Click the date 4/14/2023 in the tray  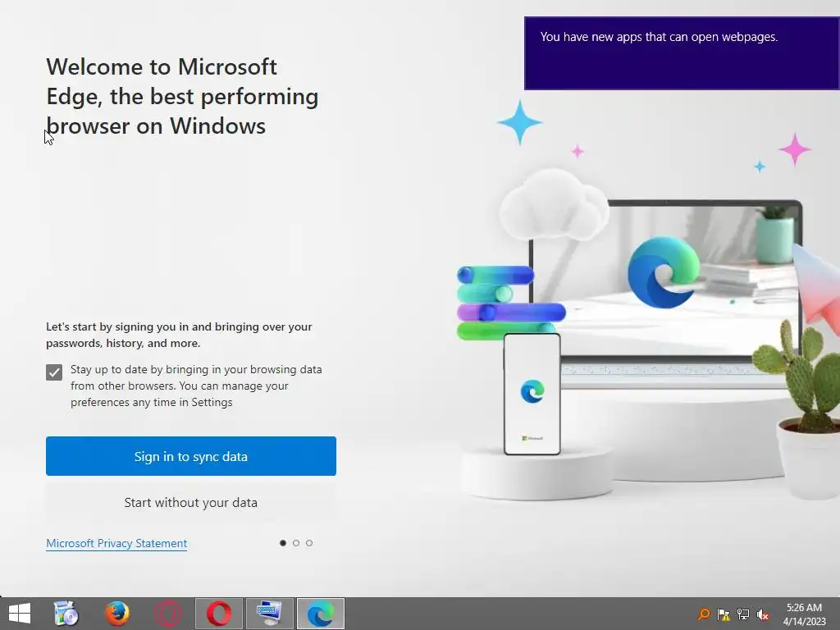coord(804,622)
